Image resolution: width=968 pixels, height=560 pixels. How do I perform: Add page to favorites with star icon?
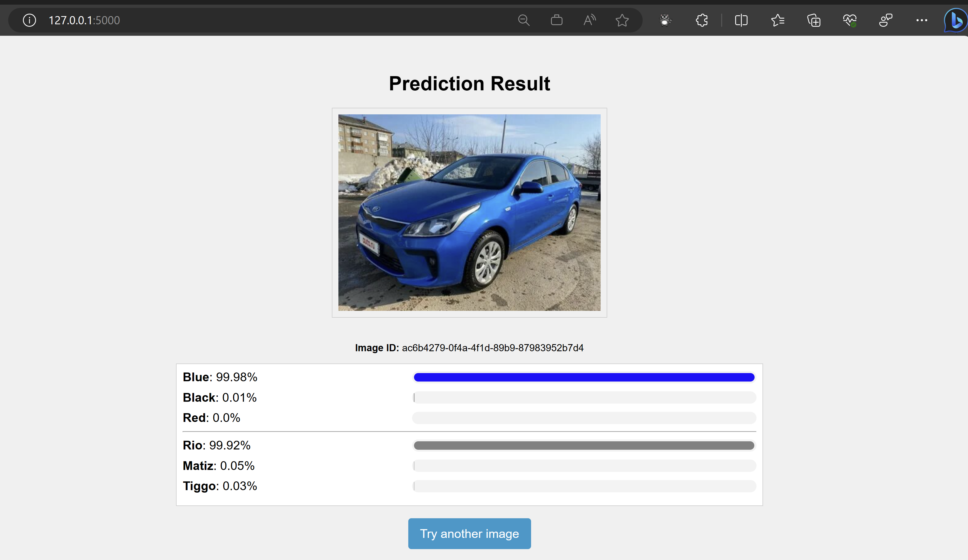tap(622, 20)
